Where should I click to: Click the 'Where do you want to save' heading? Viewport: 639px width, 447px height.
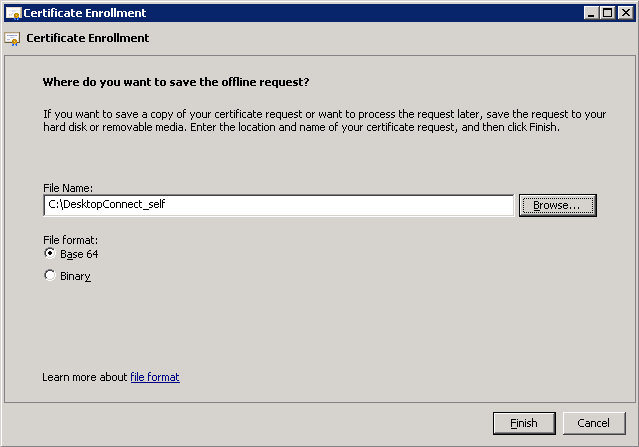(x=176, y=82)
